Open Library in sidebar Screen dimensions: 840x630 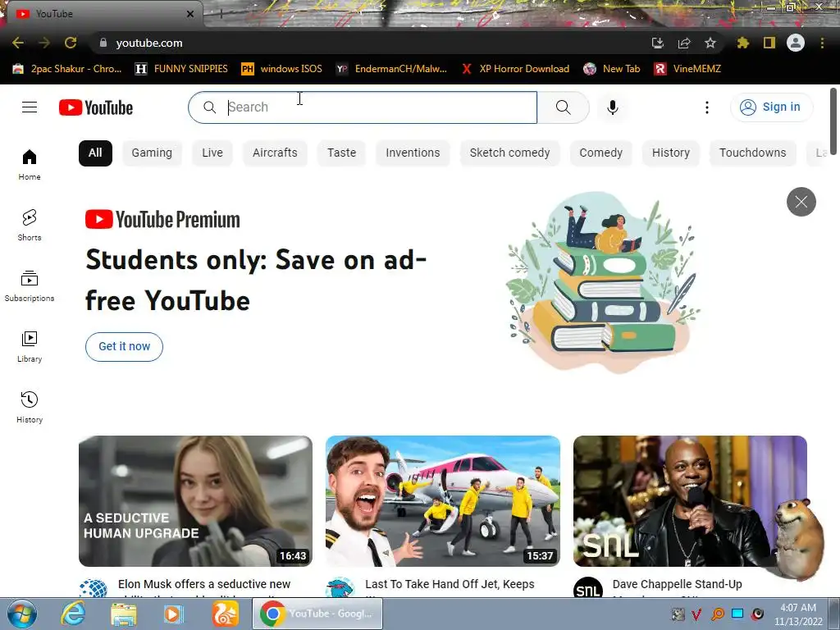pyautogui.click(x=30, y=347)
